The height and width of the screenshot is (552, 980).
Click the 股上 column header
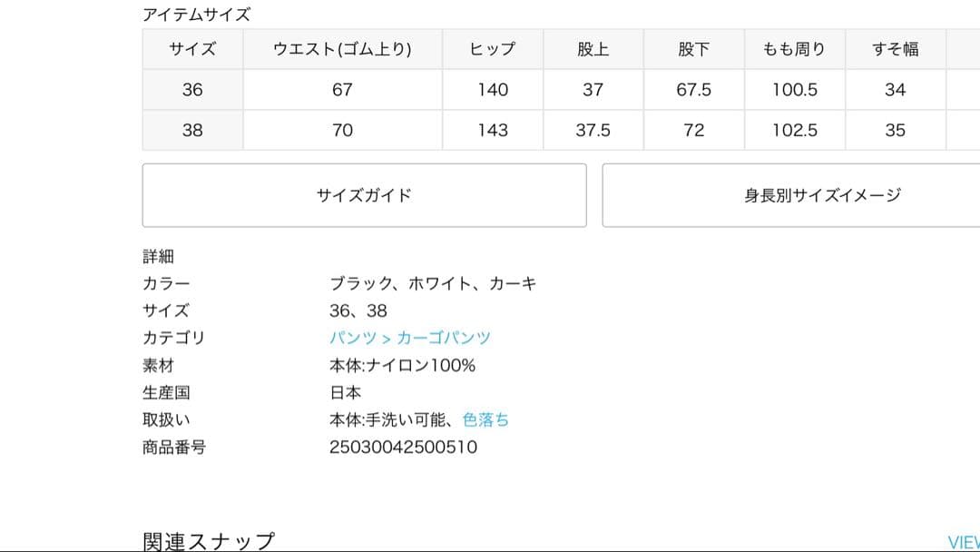tap(593, 49)
